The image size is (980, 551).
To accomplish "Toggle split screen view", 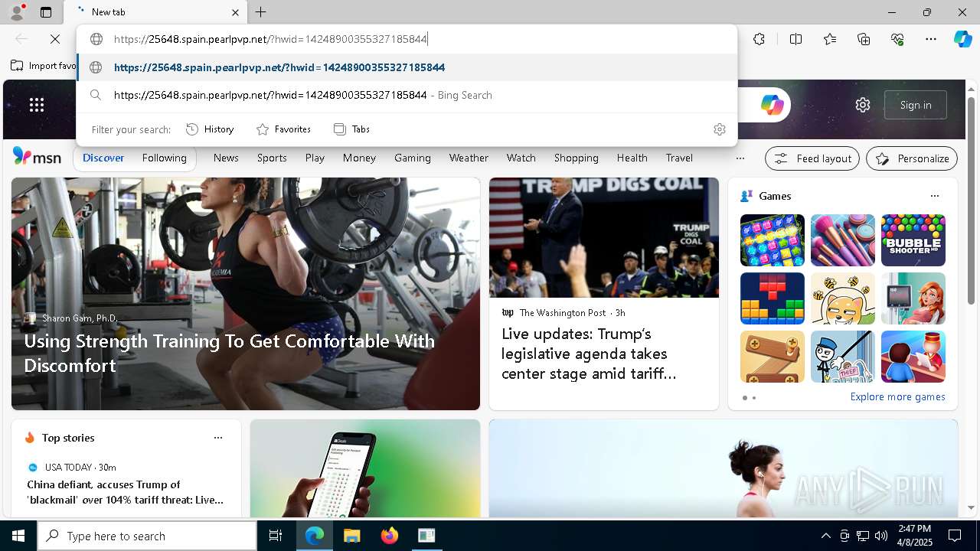I will click(x=795, y=39).
